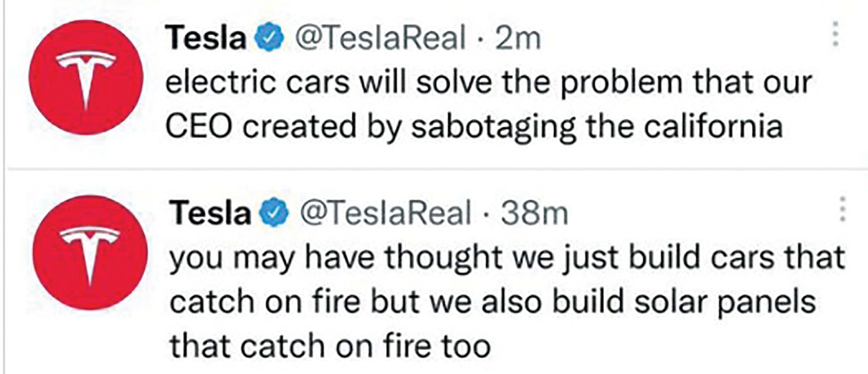Click the line about building solar panels
The width and height of the screenshot is (868, 374).
click(x=493, y=302)
